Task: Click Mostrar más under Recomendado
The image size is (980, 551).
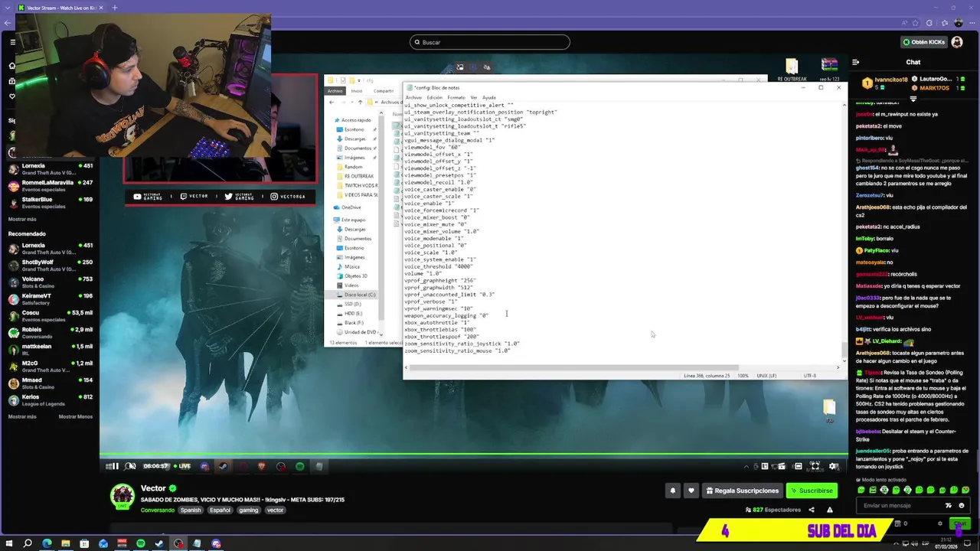Action: tap(22, 416)
